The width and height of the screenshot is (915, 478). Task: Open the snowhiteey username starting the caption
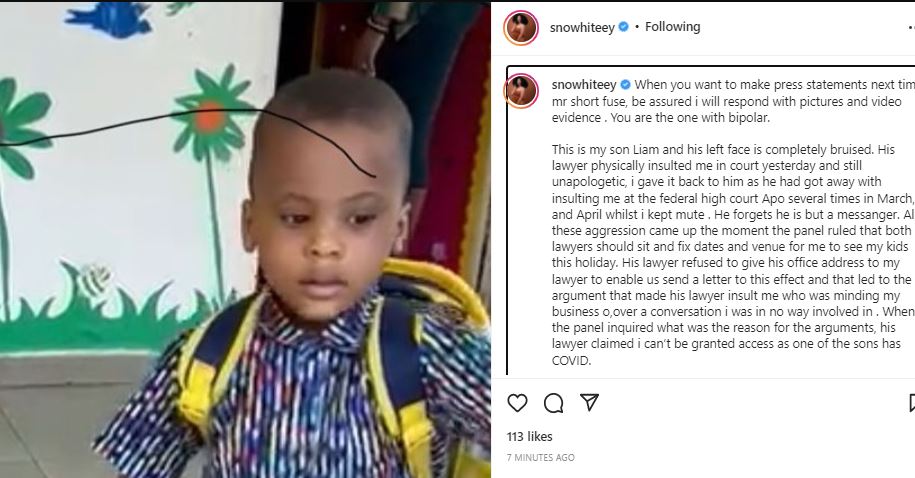point(584,85)
